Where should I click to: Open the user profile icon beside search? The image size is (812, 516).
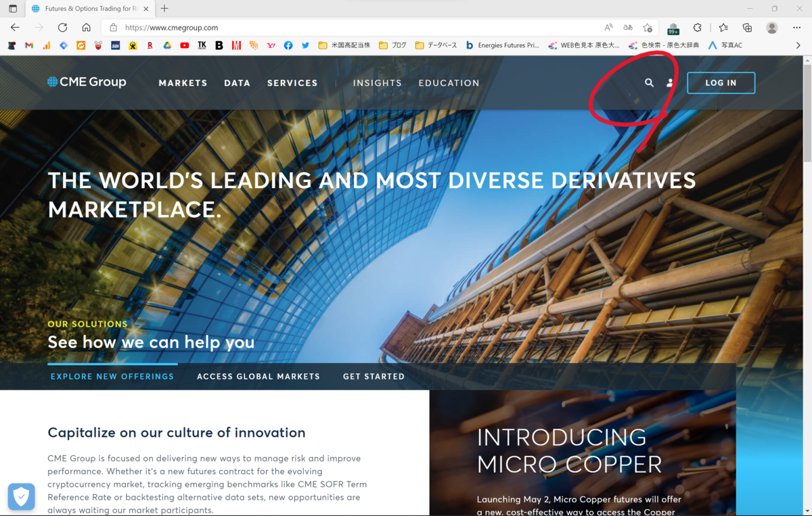click(x=670, y=83)
